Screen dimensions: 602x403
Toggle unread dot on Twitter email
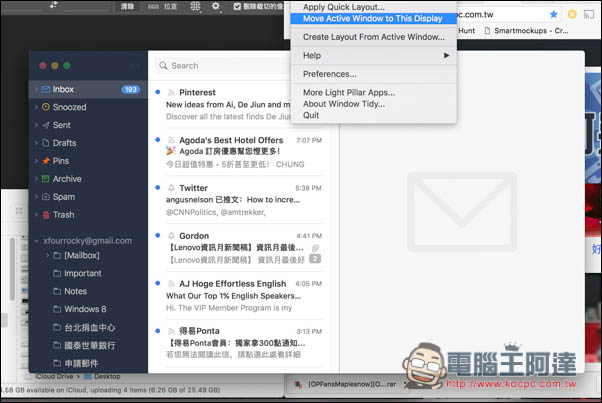[157, 187]
